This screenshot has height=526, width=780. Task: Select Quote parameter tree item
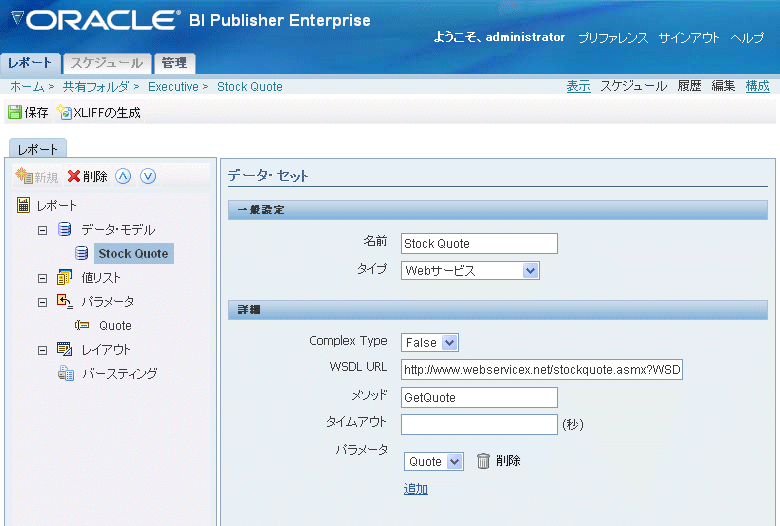(115, 325)
